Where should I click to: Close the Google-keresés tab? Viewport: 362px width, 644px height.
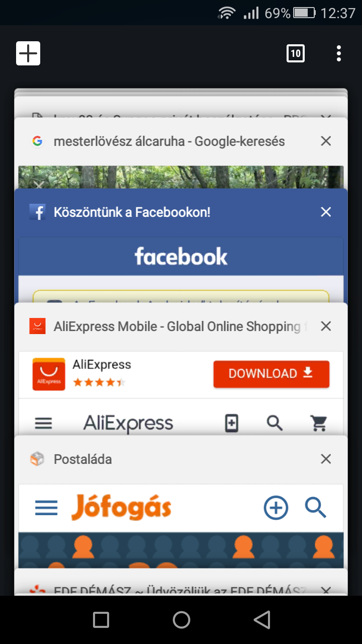coord(326,141)
